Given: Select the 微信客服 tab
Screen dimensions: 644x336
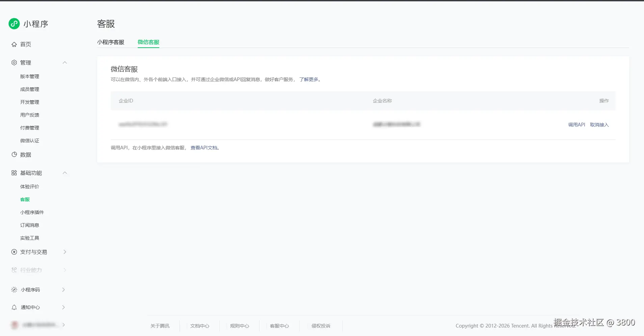Looking at the screenshot, I should [x=149, y=42].
